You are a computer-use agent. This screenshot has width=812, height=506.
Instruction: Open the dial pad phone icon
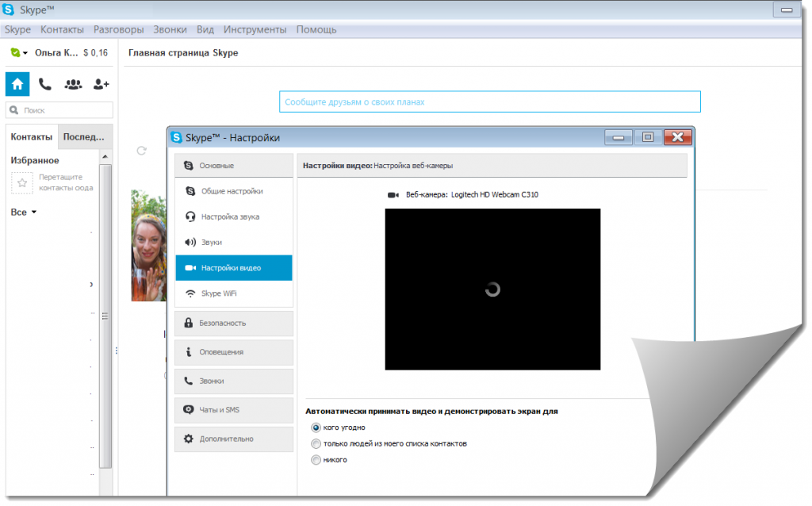(x=45, y=84)
